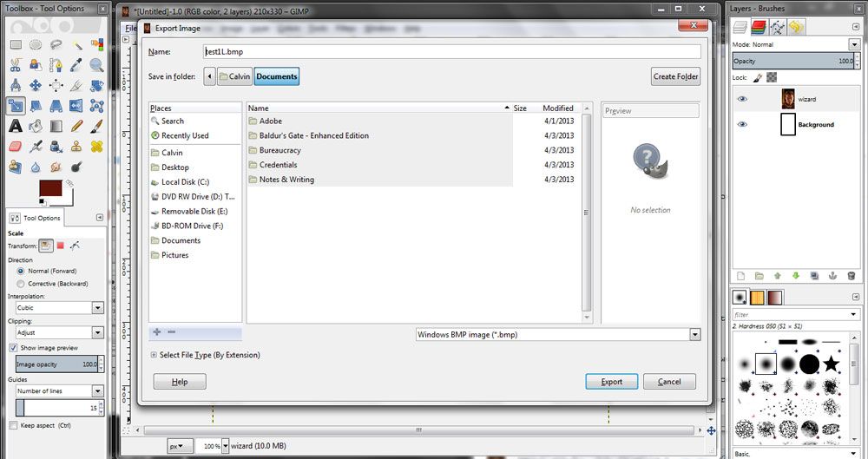This screenshot has height=459, width=868.
Task: Toggle visibility of the wizard layer
Action: coord(742,99)
